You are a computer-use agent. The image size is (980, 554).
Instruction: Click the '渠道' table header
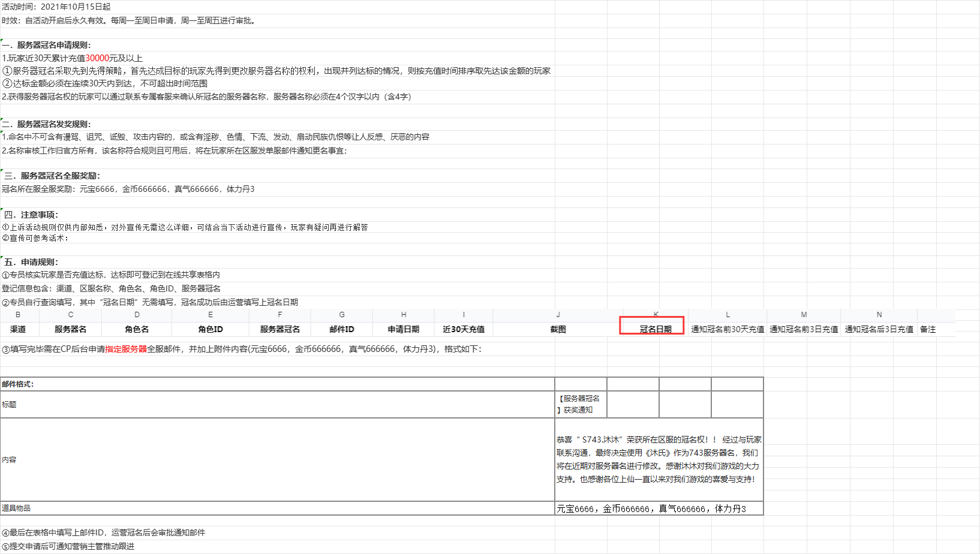(x=18, y=329)
